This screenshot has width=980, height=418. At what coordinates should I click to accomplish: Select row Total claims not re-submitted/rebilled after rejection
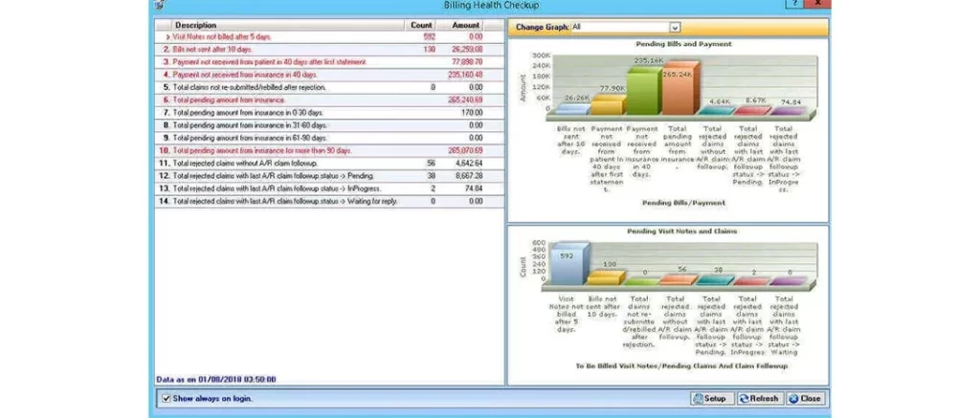pyautogui.click(x=329, y=87)
